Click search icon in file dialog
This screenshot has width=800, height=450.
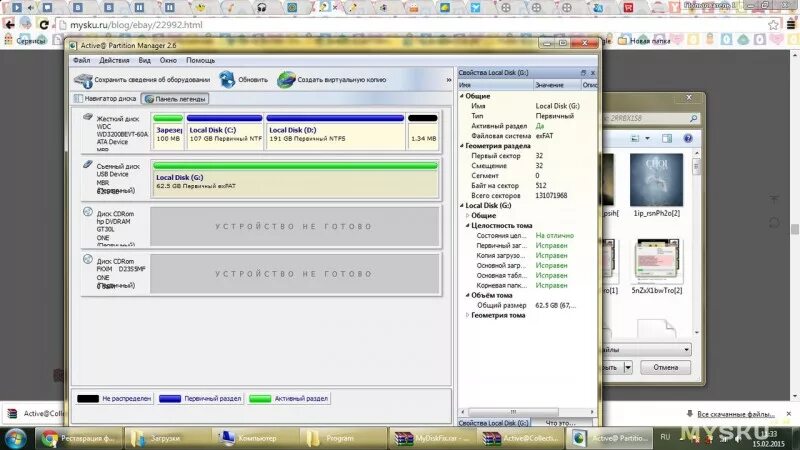coord(693,118)
